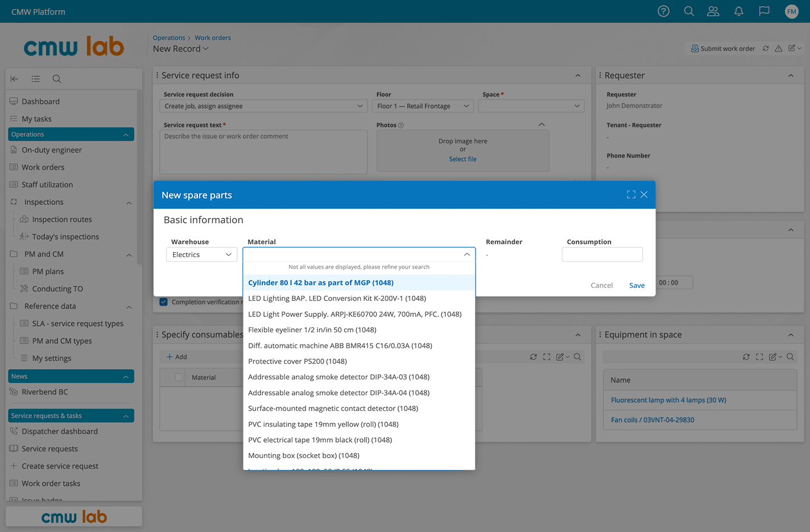Open On-duty engineer page

click(52, 150)
